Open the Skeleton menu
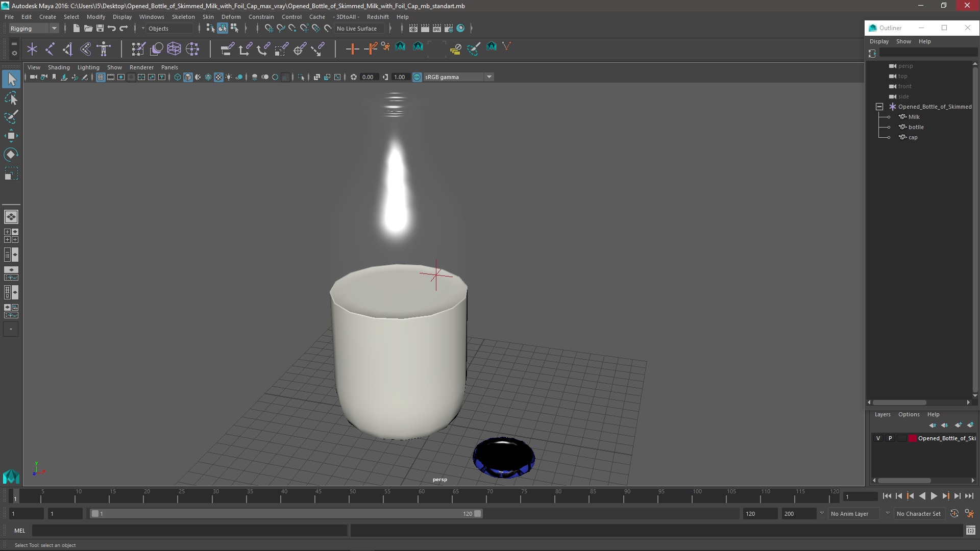Viewport: 980px width, 551px height. click(x=183, y=17)
